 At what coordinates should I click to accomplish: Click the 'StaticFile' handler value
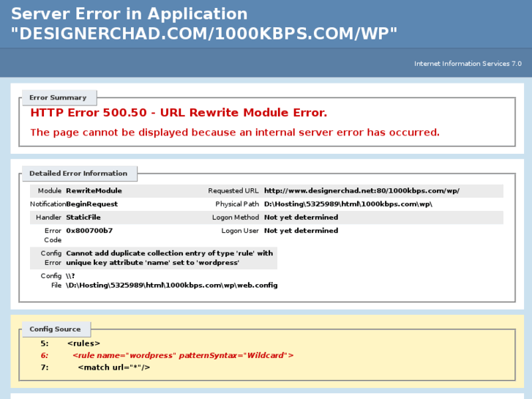pyautogui.click(x=83, y=217)
